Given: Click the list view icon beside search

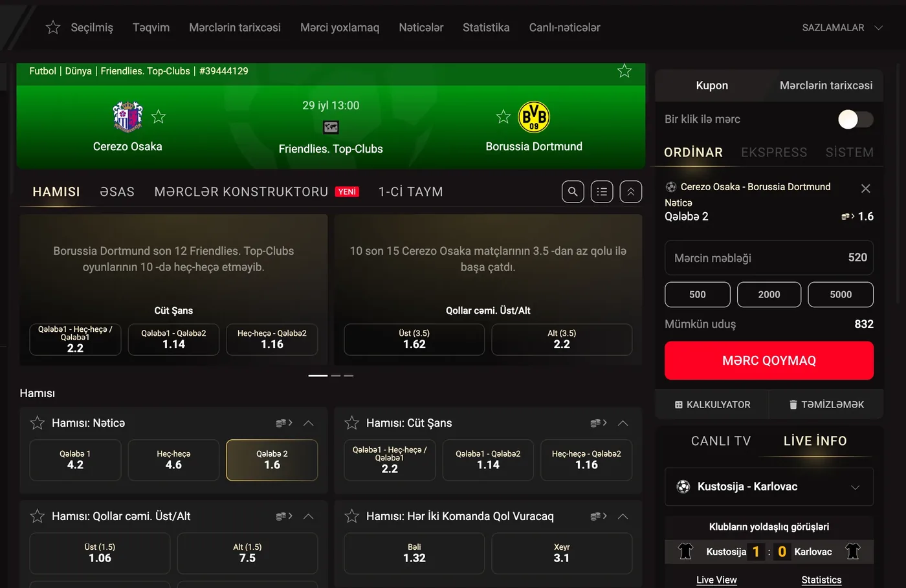Looking at the screenshot, I should point(602,191).
